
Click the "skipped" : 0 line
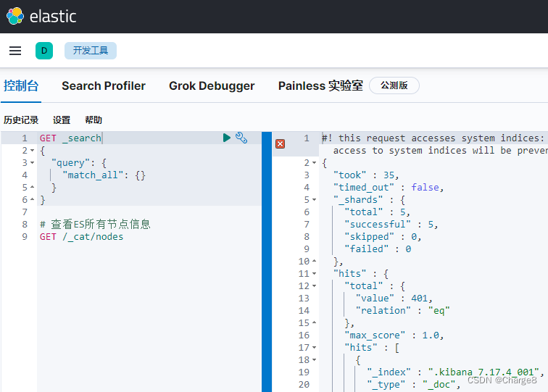coord(383,237)
